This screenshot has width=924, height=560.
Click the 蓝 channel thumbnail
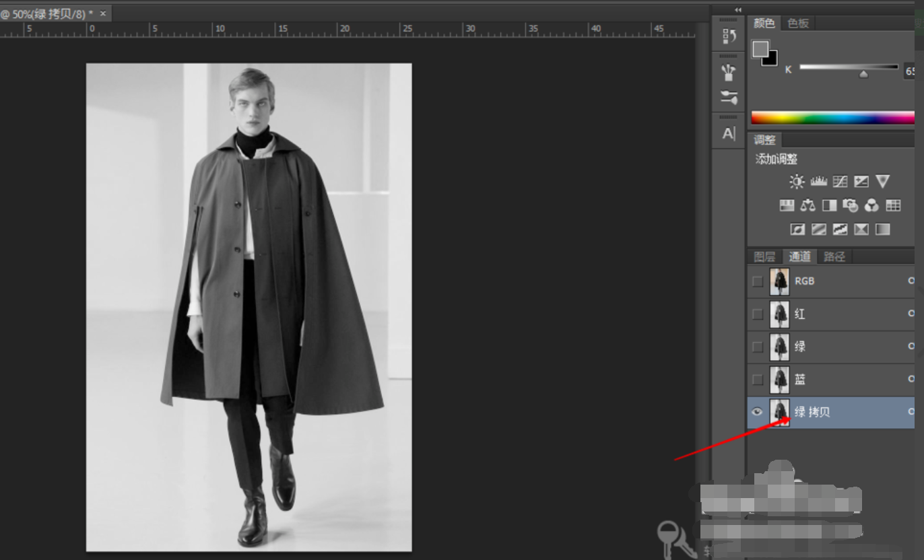(x=779, y=380)
